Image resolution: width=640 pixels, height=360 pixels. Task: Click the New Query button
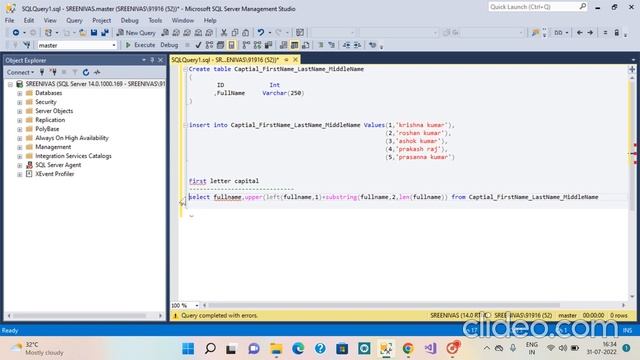pos(136,32)
